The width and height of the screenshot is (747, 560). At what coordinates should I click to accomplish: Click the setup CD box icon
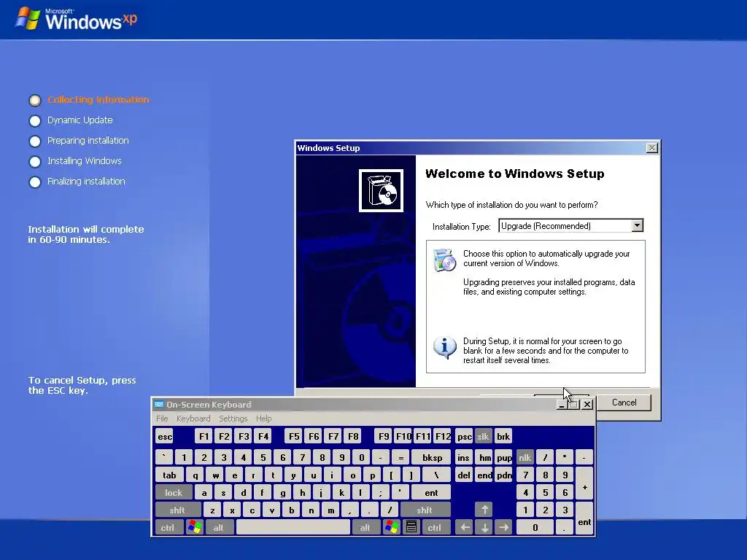pos(381,190)
